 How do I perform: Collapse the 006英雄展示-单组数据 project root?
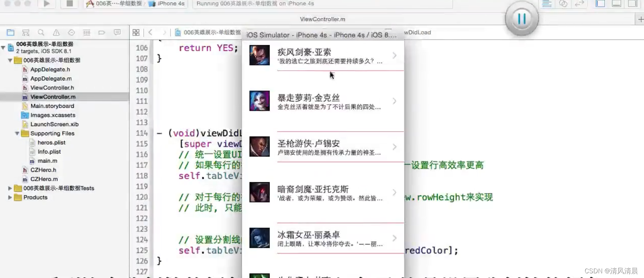click(x=3, y=48)
